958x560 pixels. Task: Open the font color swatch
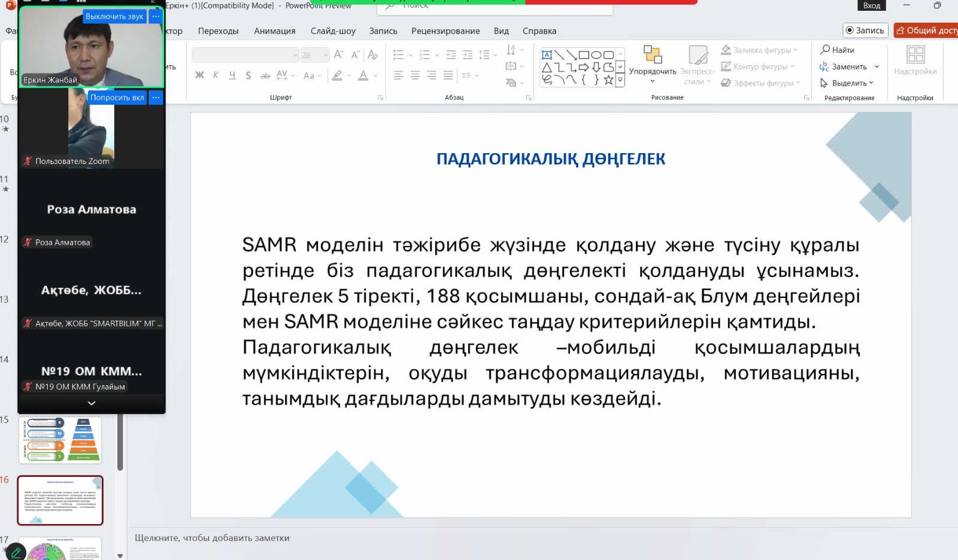[363, 75]
